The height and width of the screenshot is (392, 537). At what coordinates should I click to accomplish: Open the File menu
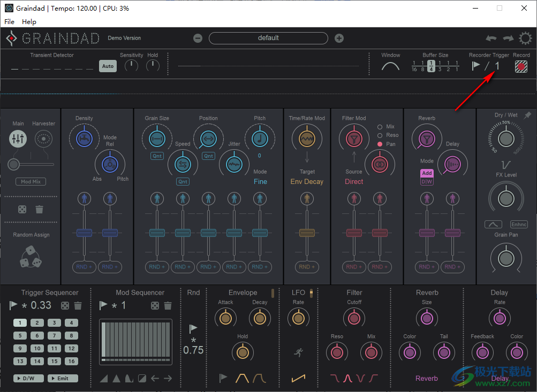click(x=9, y=21)
